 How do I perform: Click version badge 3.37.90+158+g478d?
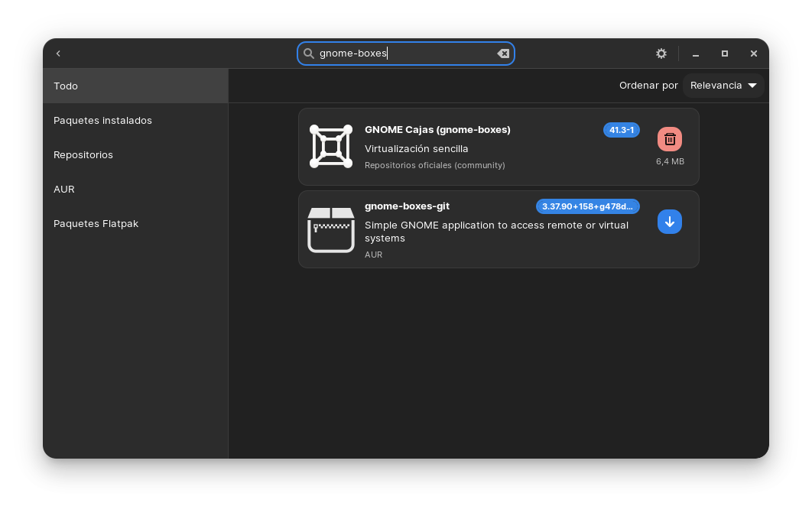(x=588, y=206)
